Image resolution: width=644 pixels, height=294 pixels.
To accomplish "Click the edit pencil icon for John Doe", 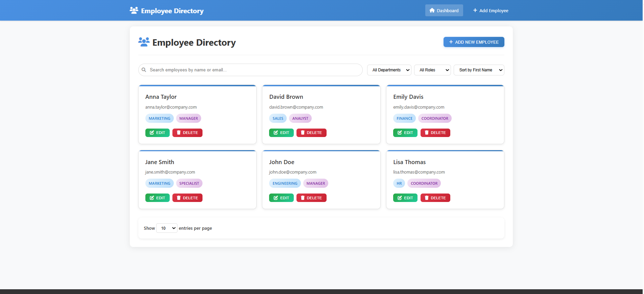I will point(276,198).
